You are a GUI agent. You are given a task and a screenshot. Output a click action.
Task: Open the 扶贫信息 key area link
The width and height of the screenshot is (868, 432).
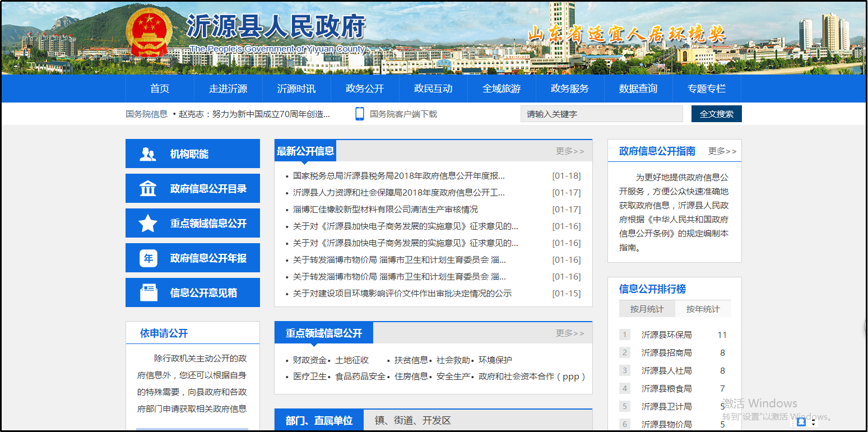pyautogui.click(x=411, y=360)
